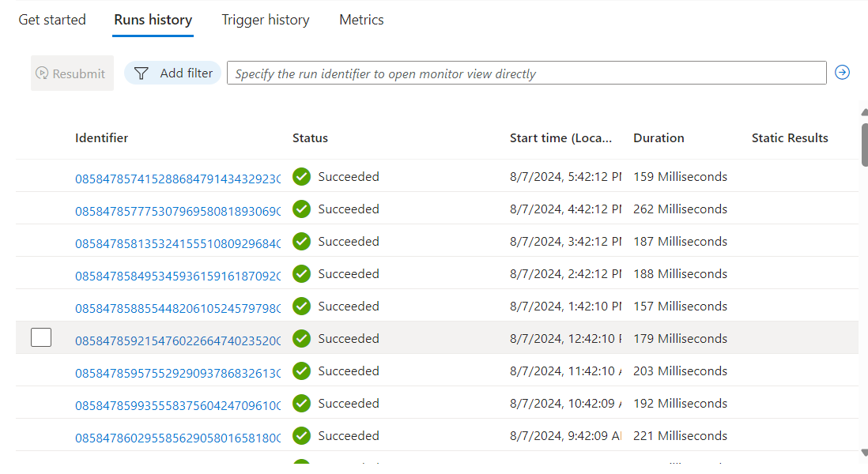The width and height of the screenshot is (868, 474).
Task: Click the success icon for the 12:42:10 run
Action: (302, 338)
